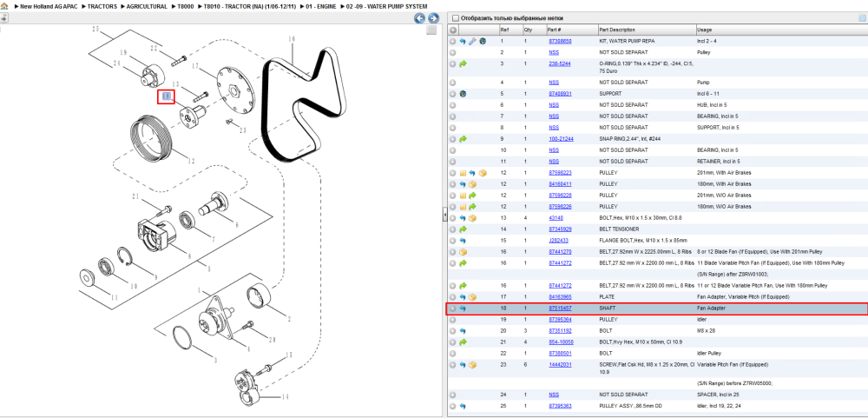Open part number J282433 link
The height and width of the screenshot is (418, 868).
[558, 241]
